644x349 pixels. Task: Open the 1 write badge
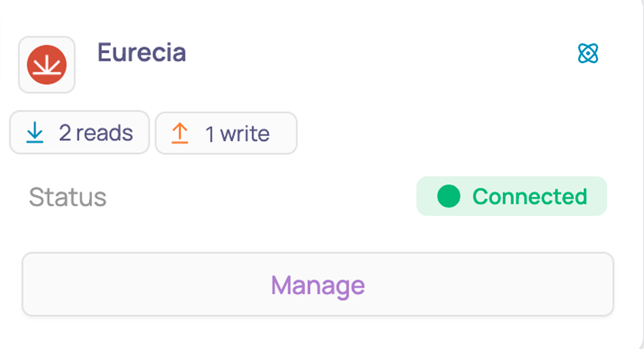226,134
